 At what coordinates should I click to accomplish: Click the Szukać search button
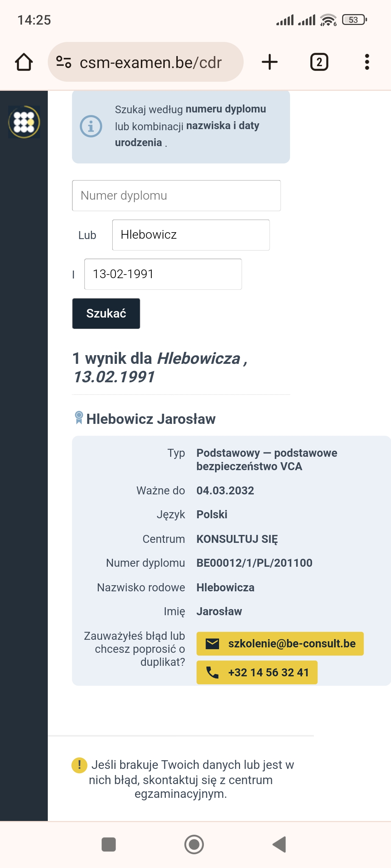coord(106,313)
